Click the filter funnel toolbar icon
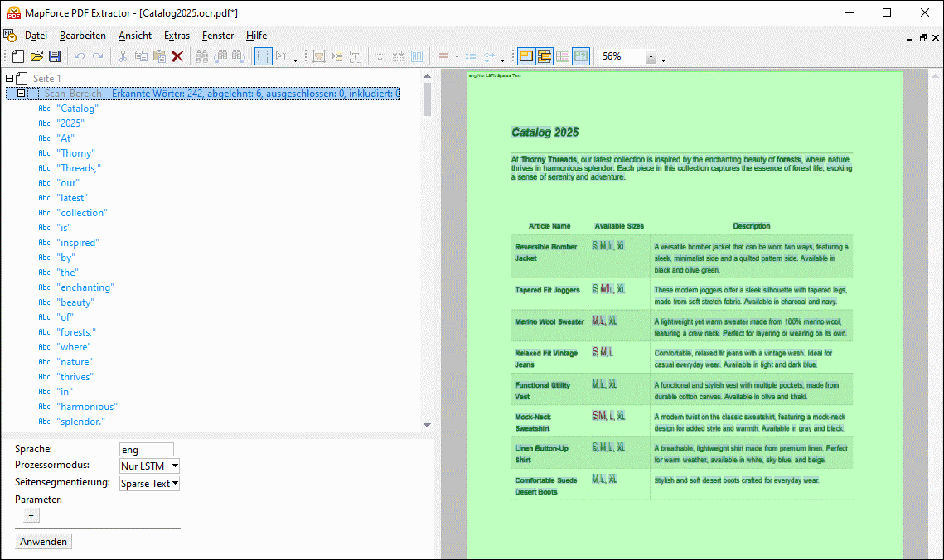Screen dimensions: 944x560 (318, 56)
